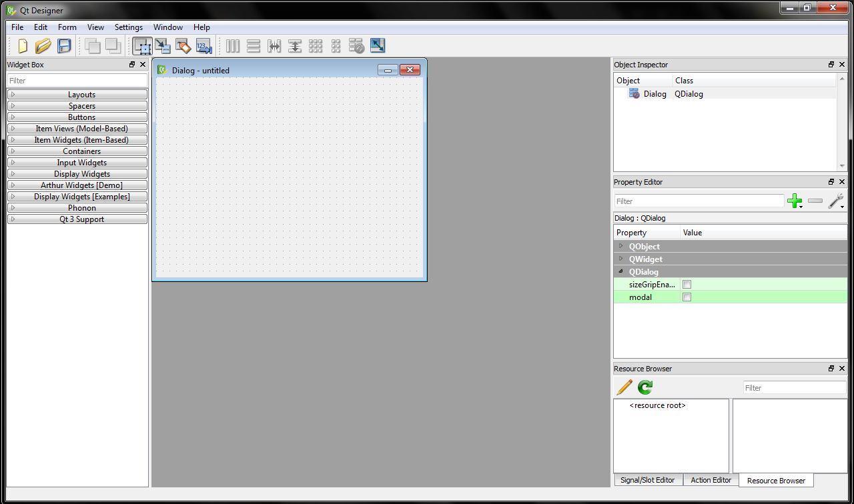Expand the Input Widgets category
854x504 pixels.
(77, 163)
